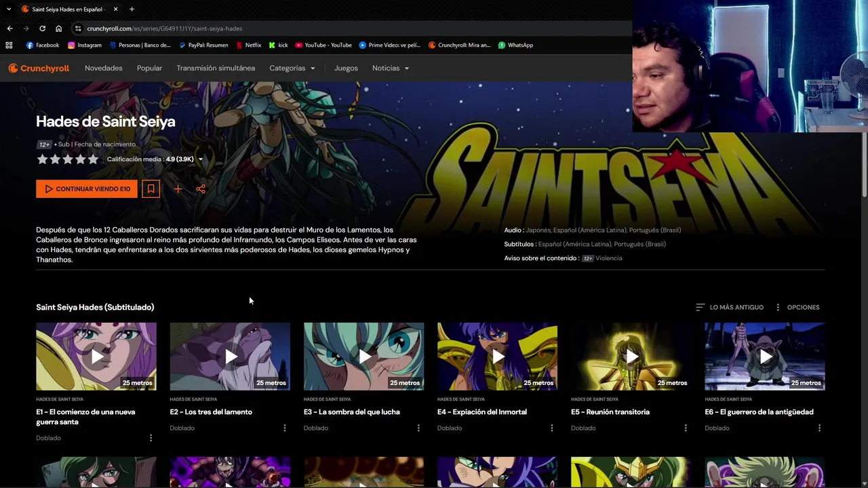This screenshot has width=868, height=488.
Task: Open E5 - Reunión transitoria title
Action: click(x=610, y=412)
